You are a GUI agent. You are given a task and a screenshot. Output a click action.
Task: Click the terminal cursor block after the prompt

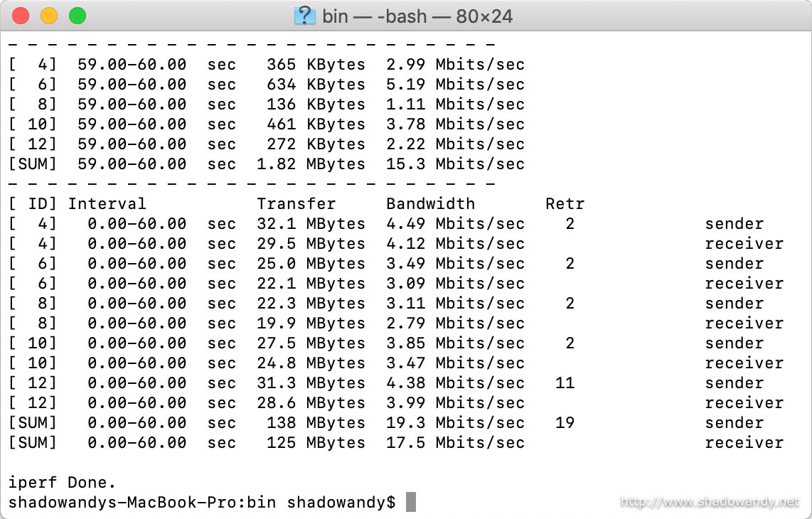tap(411, 502)
